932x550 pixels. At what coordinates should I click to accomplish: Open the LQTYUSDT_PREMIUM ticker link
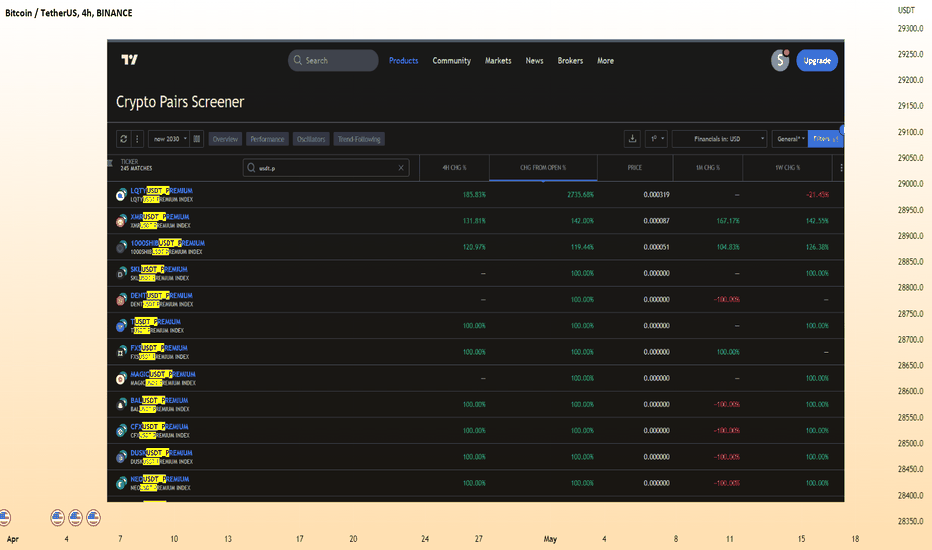coord(161,190)
